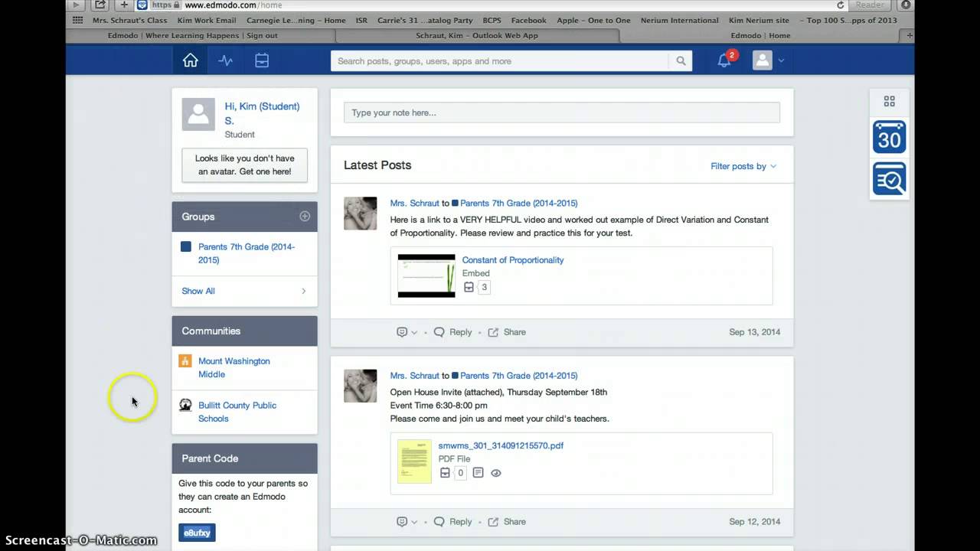React to the Sep 13 post
This screenshot has width=980, height=551.
pyautogui.click(x=402, y=332)
